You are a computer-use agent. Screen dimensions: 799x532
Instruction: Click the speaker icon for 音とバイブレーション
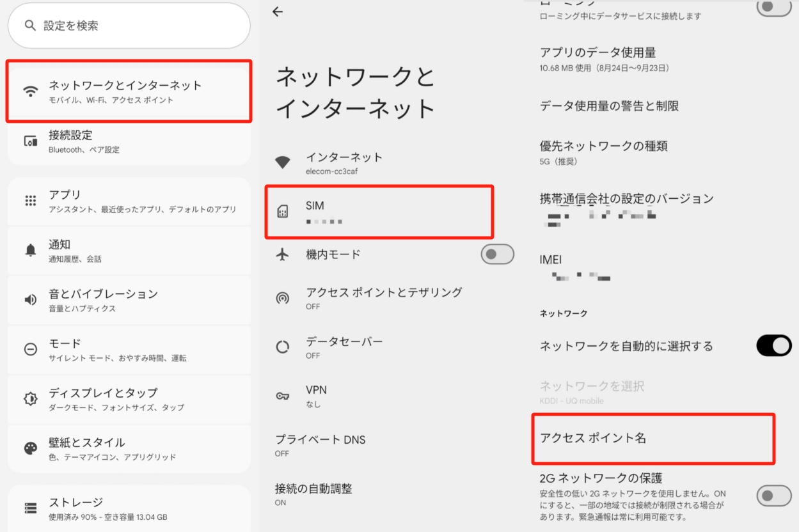[x=30, y=299]
